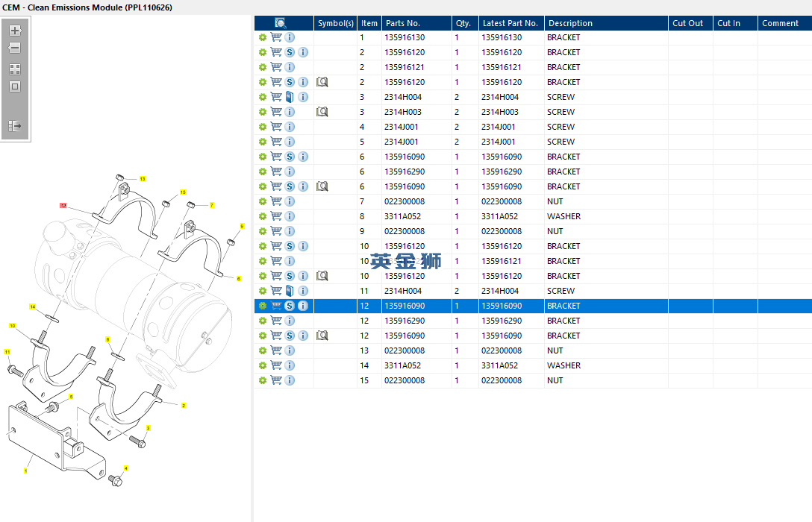Show info for item 5 screw 2314J001
The width and height of the screenshot is (812, 522).
290,142
